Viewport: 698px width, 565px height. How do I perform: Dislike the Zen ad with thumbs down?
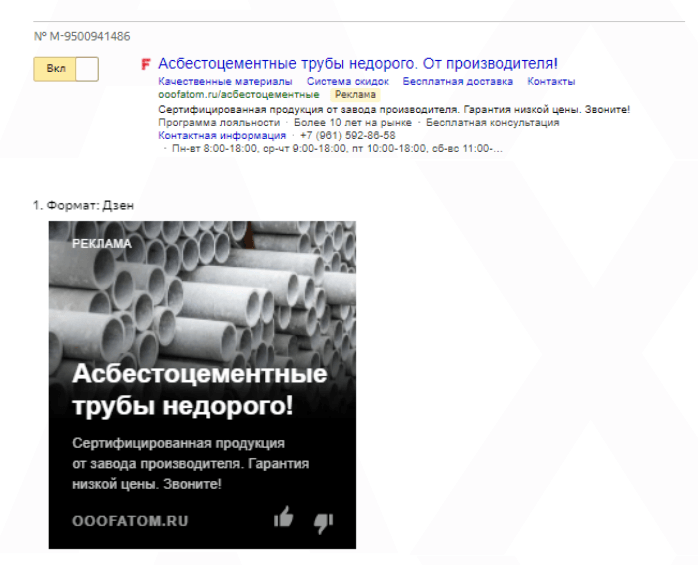pos(323,523)
